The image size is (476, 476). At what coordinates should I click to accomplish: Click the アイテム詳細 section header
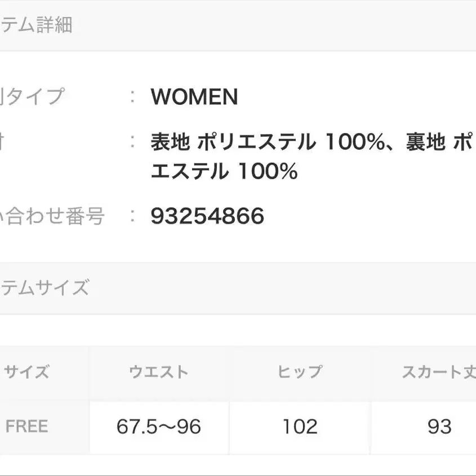pyautogui.click(x=37, y=26)
